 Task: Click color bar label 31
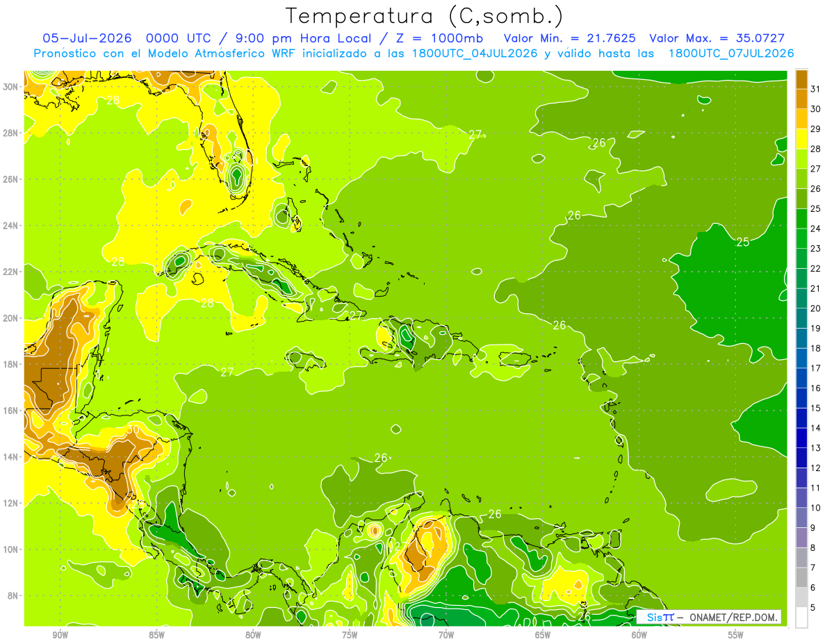[816, 89]
